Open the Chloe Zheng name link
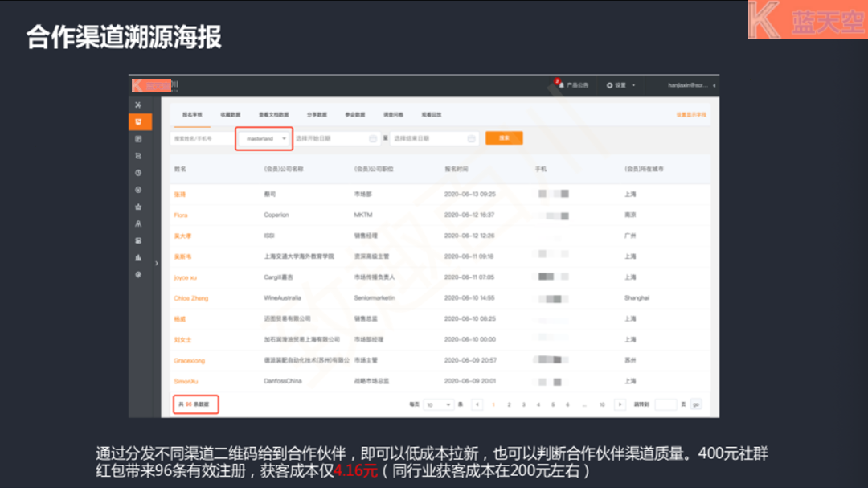868x488 pixels. click(x=190, y=298)
